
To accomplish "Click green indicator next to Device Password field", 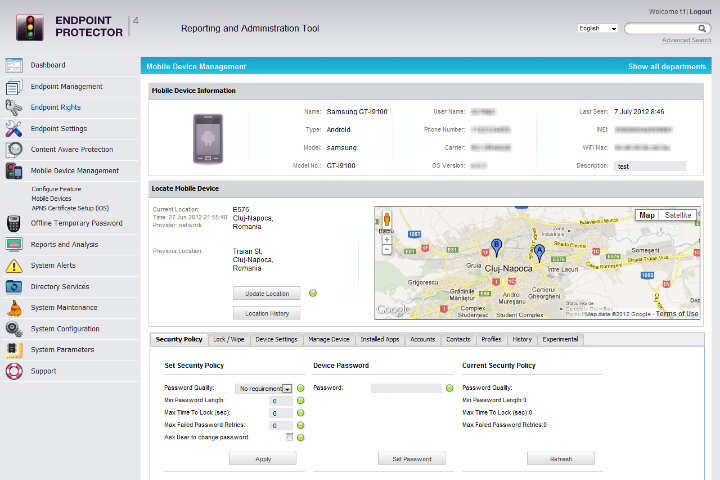I will pyautogui.click(x=450, y=388).
